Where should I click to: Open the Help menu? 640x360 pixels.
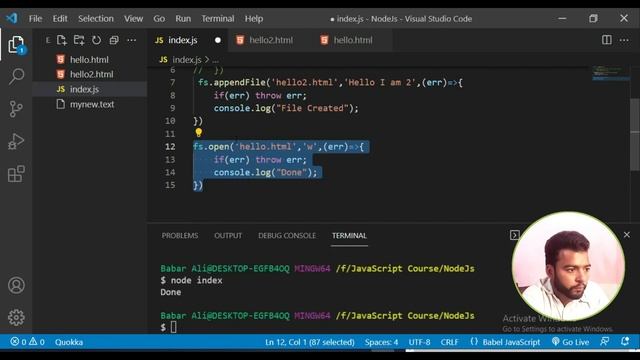[x=253, y=18]
